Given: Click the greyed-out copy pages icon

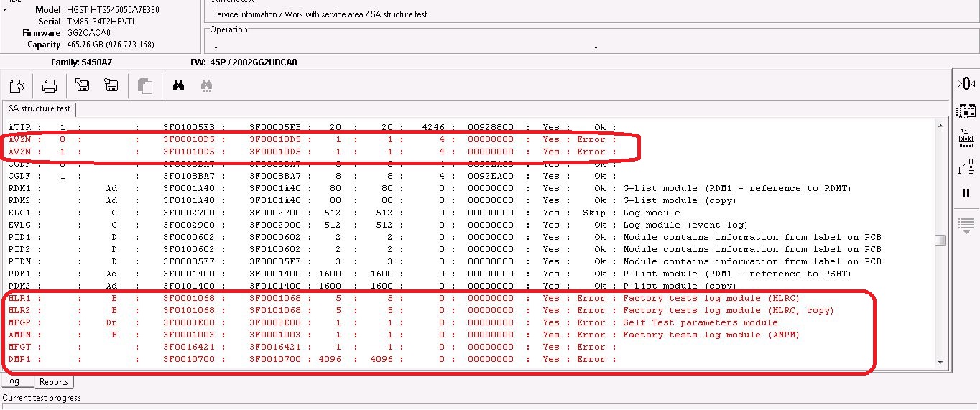Looking at the screenshot, I should [x=144, y=86].
